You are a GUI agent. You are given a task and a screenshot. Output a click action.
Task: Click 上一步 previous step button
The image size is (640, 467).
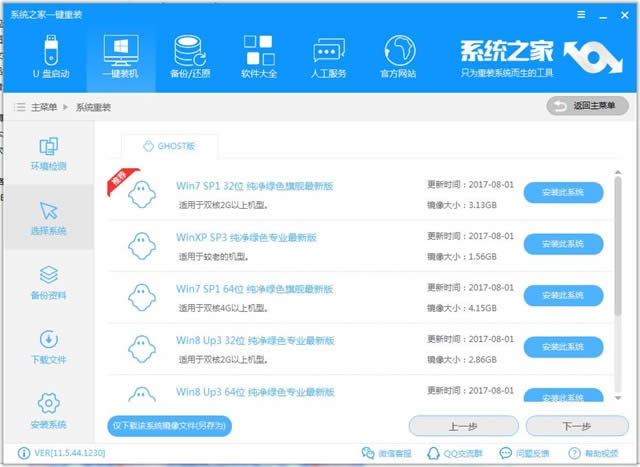(x=463, y=426)
